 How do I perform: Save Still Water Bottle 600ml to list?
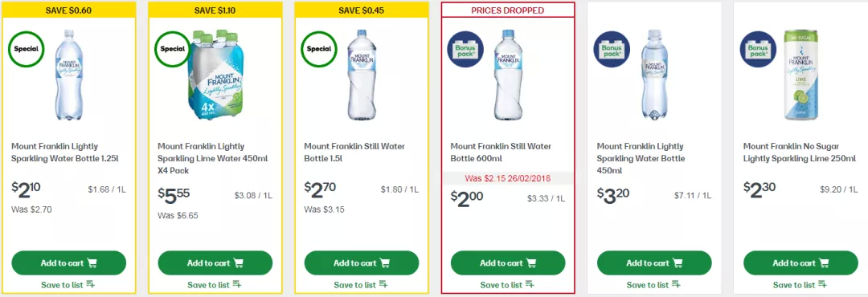tap(508, 285)
